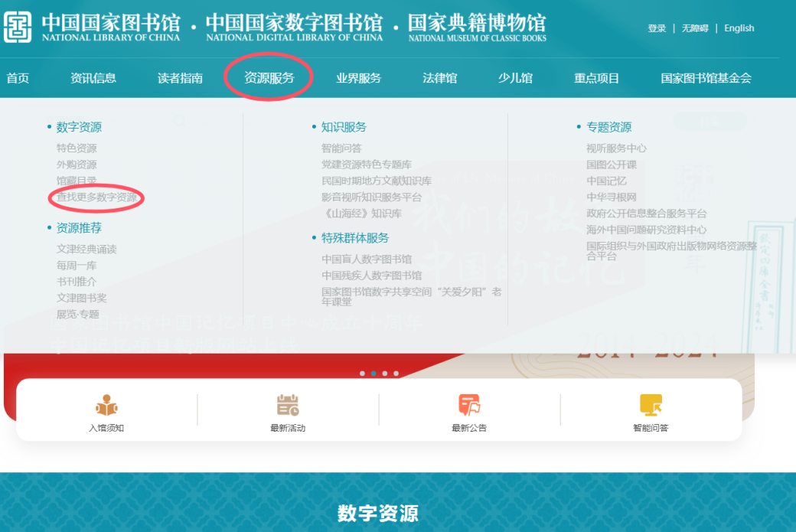This screenshot has width=796, height=532.
Task: Click the 最新公告 label
Action: pos(469,428)
